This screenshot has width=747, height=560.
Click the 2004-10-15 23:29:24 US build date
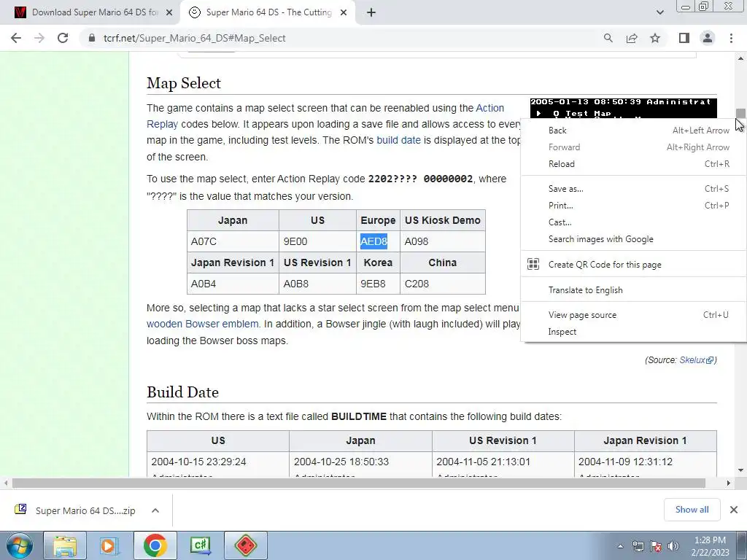198,462
